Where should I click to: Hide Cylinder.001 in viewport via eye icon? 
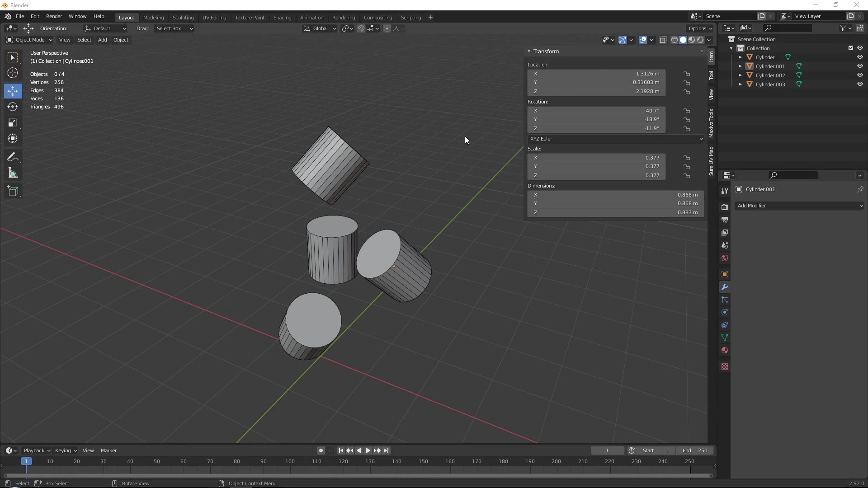tap(860, 66)
